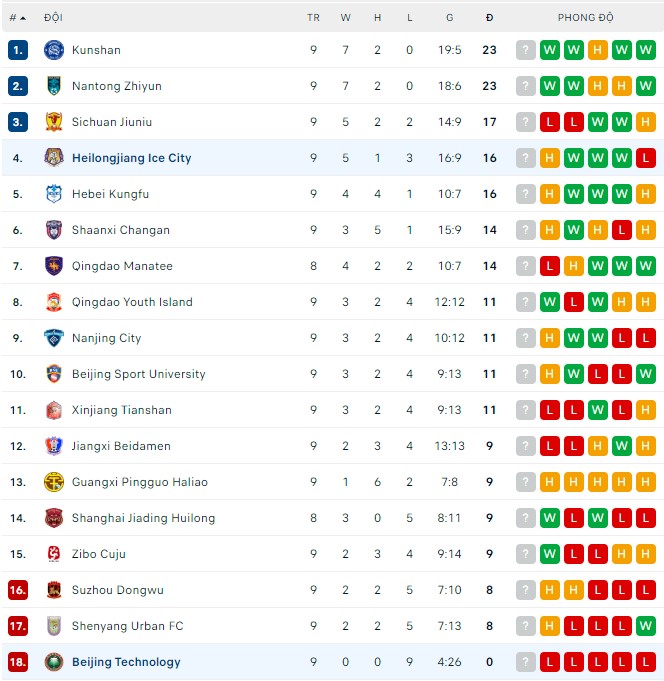Click the red 18 rank badge

pos(18,662)
